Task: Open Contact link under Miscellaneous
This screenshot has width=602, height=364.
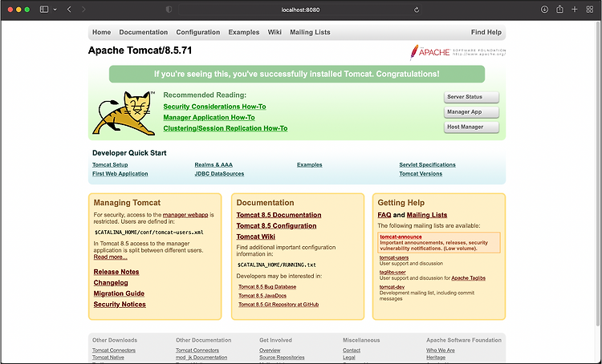Action: click(352, 350)
